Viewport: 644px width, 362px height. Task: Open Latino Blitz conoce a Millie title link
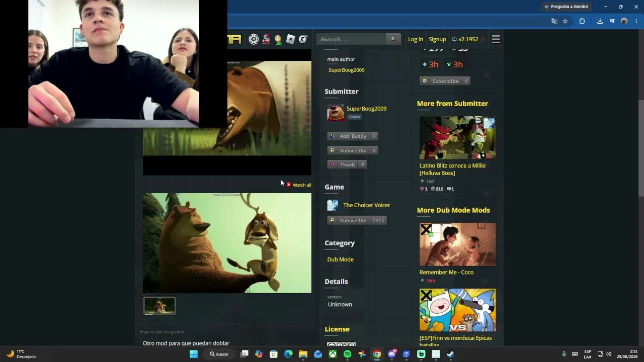[452, 169]
